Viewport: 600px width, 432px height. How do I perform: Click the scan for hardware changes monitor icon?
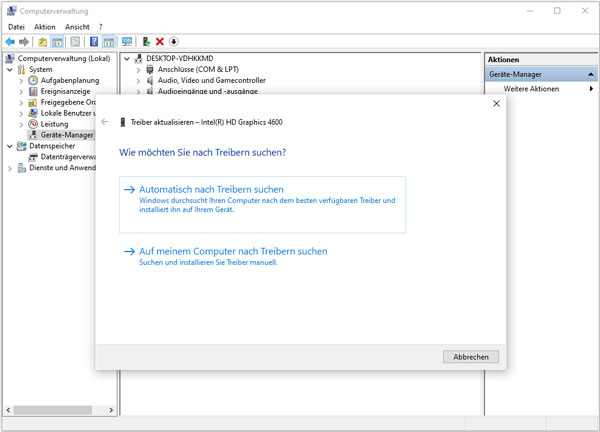(x=127, y=42)
